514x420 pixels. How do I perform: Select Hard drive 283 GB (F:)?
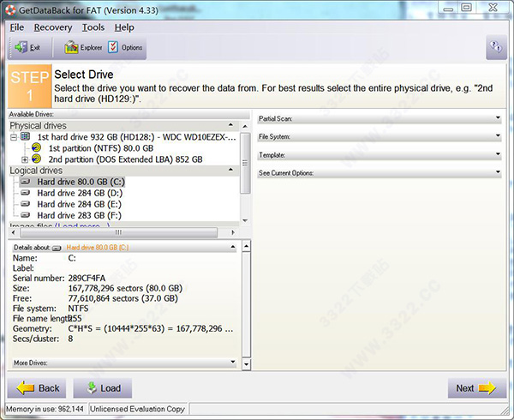tap(79, 215)
